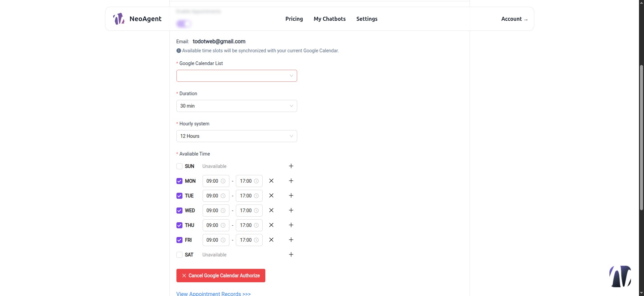644x296 pixels.
Task: Click the email todotweb@gmail.com text
Action: click(x=219, y=41)
